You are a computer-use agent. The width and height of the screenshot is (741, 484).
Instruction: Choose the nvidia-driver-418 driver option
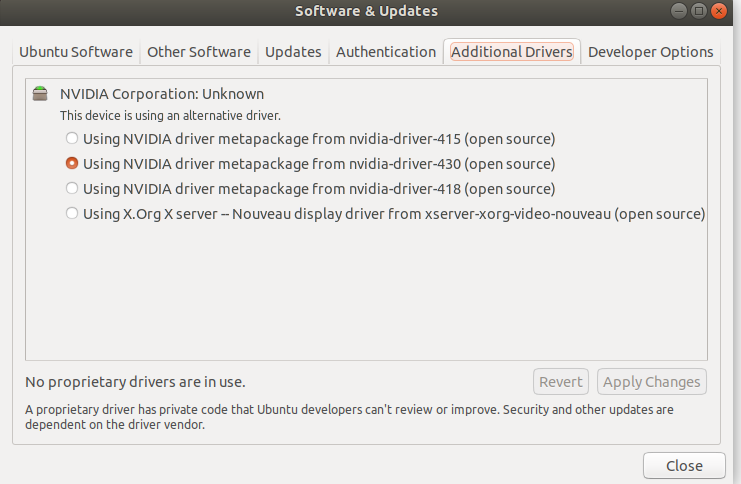click(71, 188)
